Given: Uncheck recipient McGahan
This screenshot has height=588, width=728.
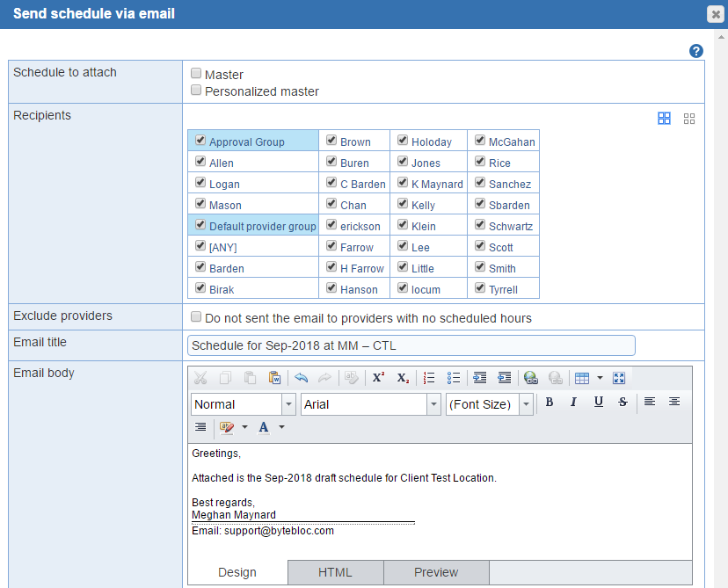Looking at the screenshot, I should [480, 140].
